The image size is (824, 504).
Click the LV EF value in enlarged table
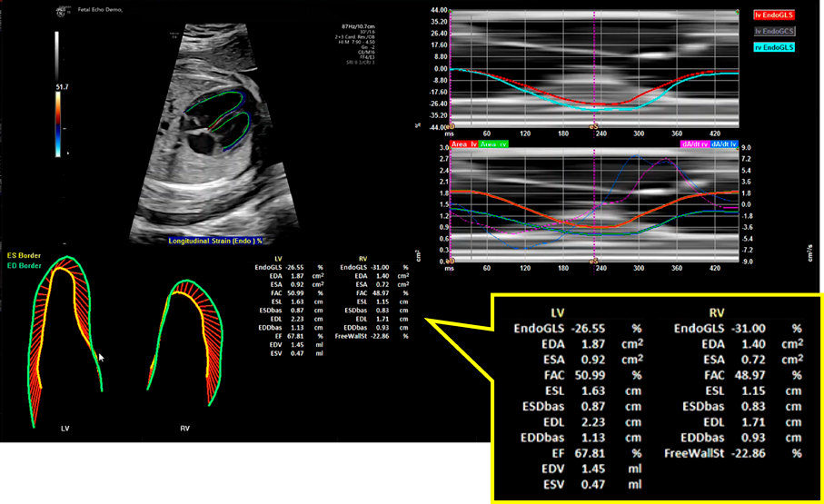[x=585, y=456]
